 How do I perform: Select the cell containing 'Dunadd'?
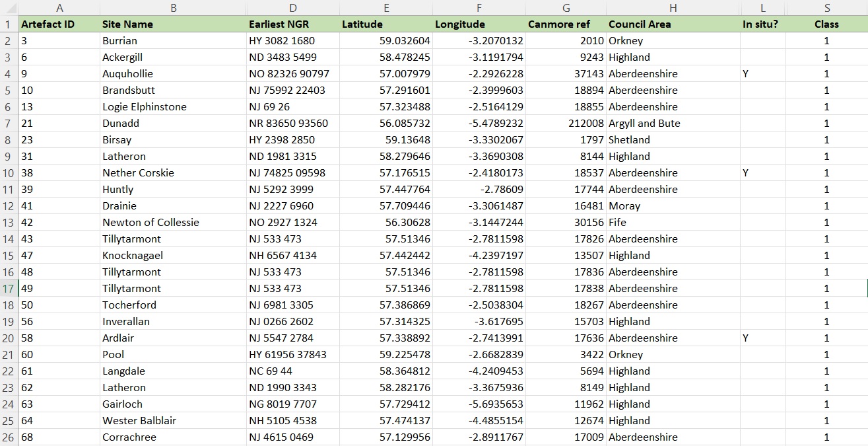(173, 124)
